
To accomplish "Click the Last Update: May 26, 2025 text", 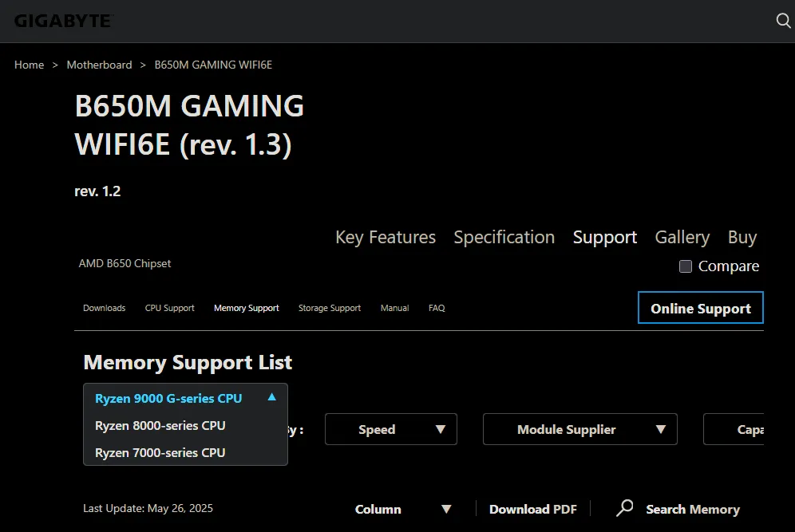I will point(148,508).
